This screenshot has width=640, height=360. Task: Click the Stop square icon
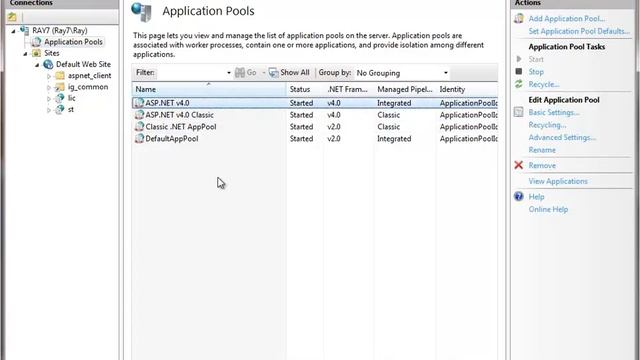[519, 71]
